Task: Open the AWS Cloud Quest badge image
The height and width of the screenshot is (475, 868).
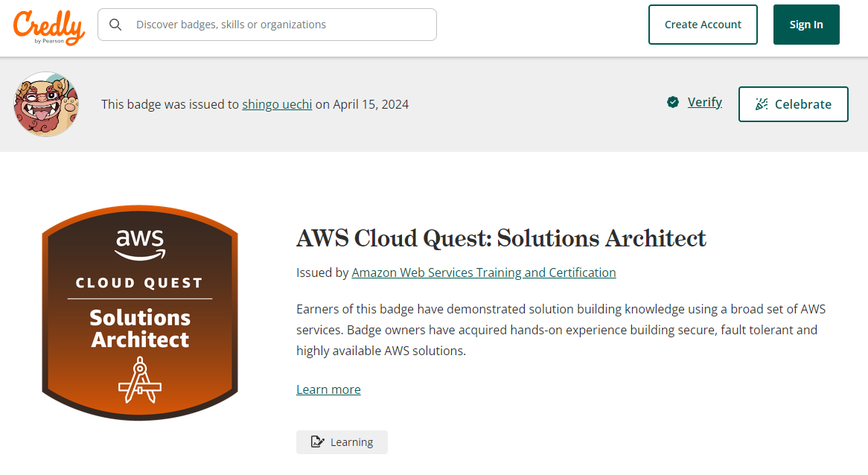Action: coord(140,313)
